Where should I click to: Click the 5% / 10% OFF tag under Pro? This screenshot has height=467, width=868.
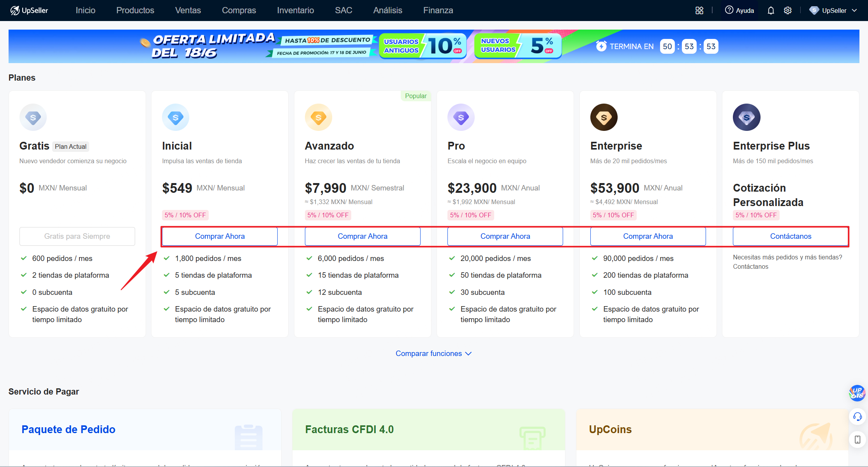coord(470,215)
